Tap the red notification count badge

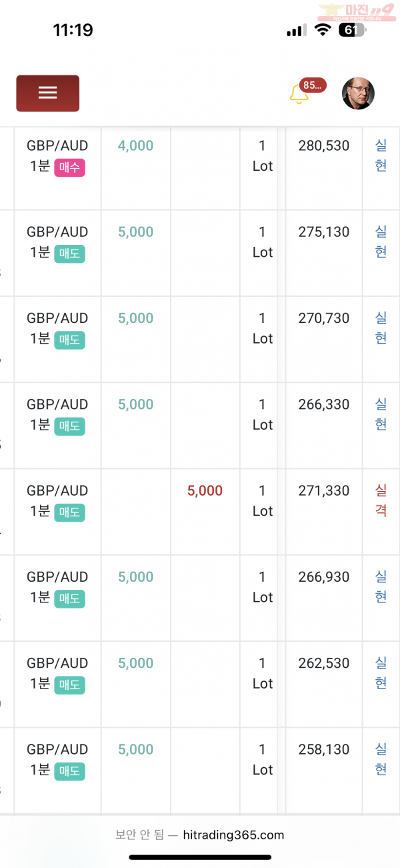click(x=313, y=85)
